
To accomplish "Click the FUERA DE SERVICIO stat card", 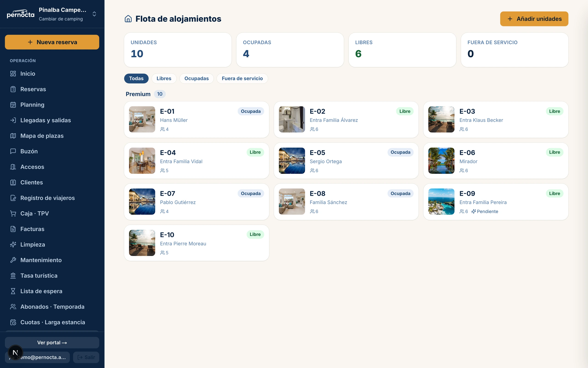I will click(514, 50).
